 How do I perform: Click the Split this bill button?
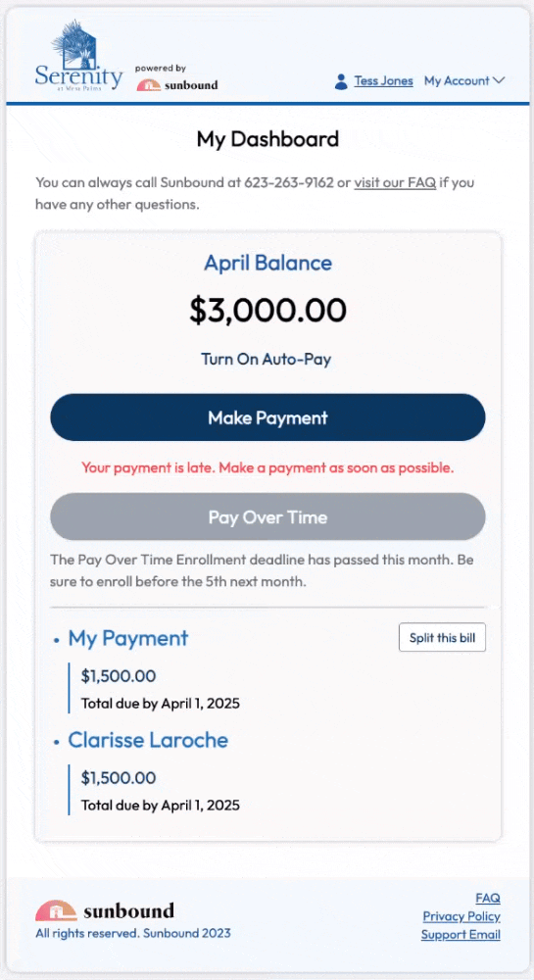click(x=442, y=638)
